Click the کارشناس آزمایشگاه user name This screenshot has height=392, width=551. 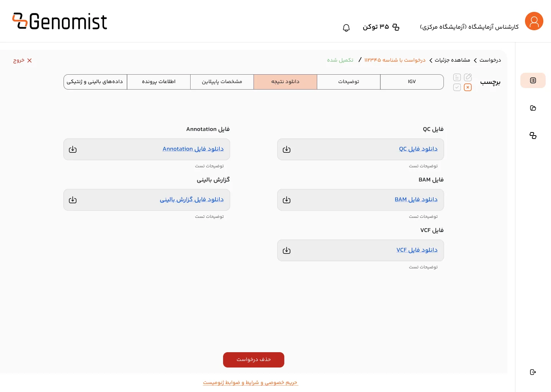tap(469, 27)
